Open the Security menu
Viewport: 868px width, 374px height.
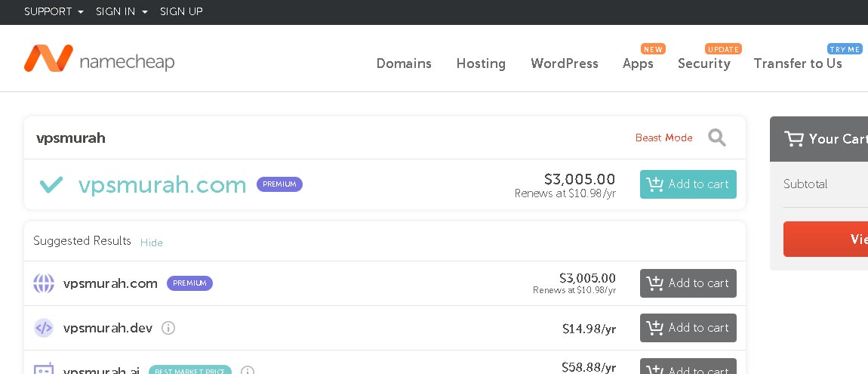coord(704,63)
